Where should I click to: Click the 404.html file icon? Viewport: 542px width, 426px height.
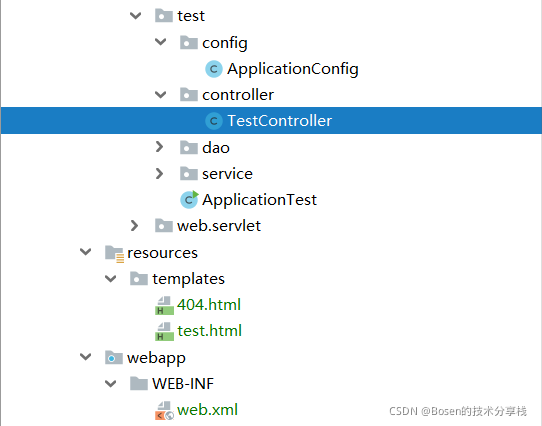tap(164, 305)
